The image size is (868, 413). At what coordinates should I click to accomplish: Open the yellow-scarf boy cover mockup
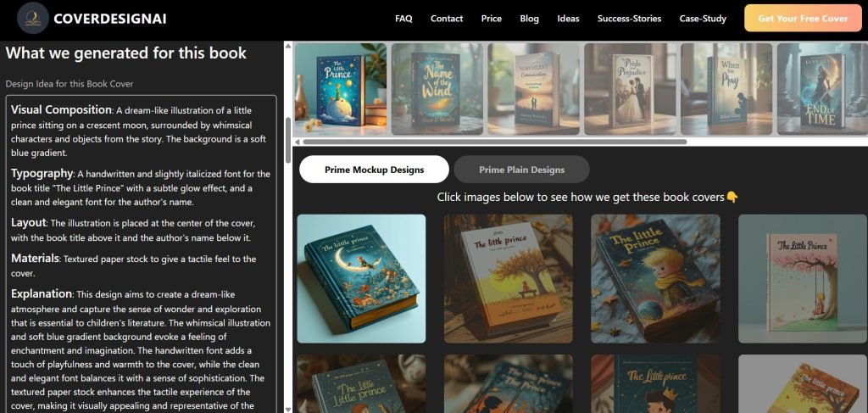[x=655, y=278]
